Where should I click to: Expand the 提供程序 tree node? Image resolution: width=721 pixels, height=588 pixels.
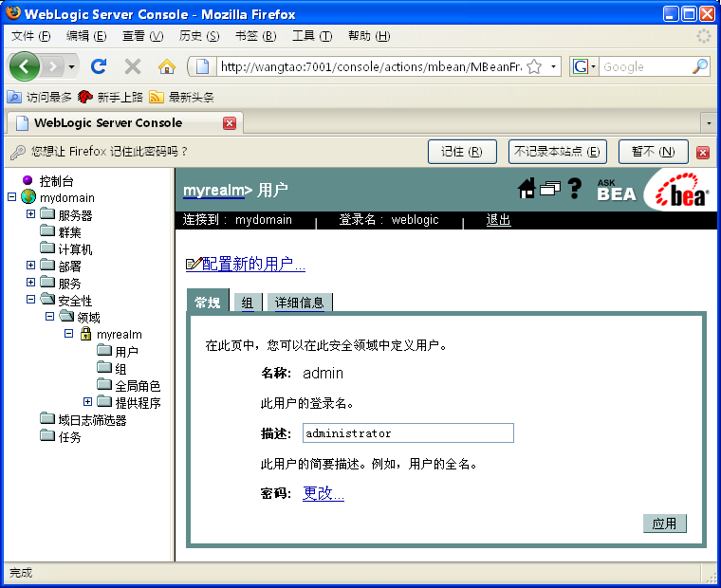pyautogui.click(x=87, y=402)
